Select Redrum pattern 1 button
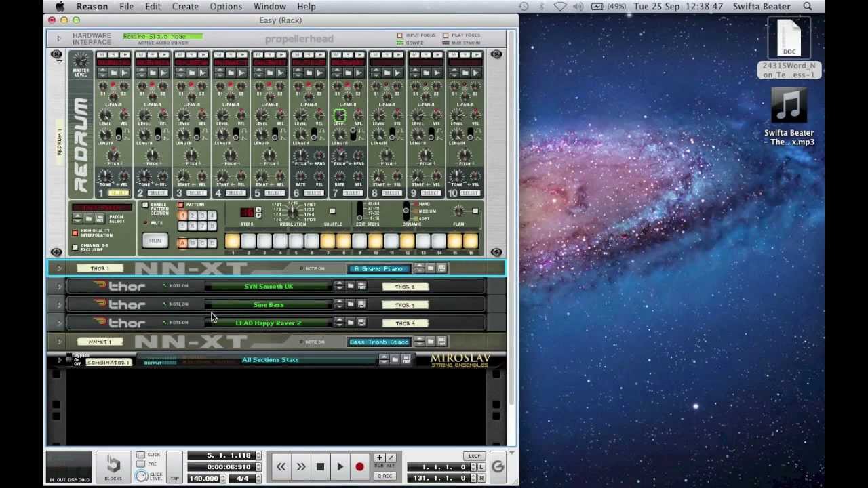The width and height of the screenshot is (868, 488). [182, 216]
